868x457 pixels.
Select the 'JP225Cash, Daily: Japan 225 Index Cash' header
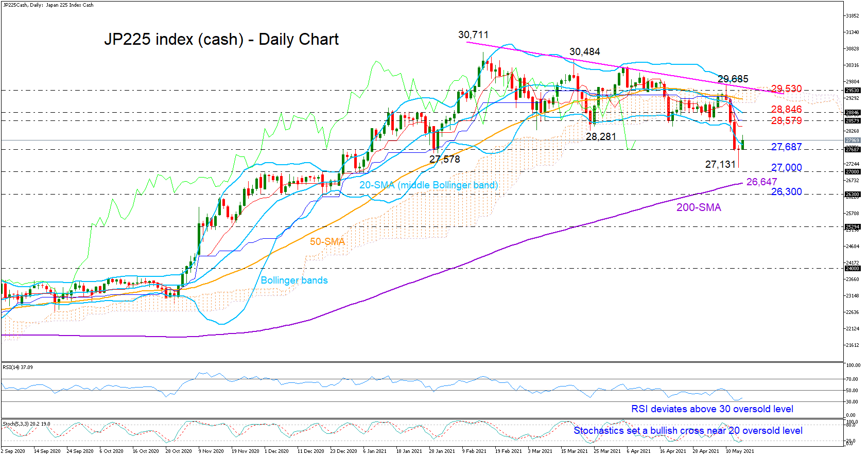(x=48, y=5)
